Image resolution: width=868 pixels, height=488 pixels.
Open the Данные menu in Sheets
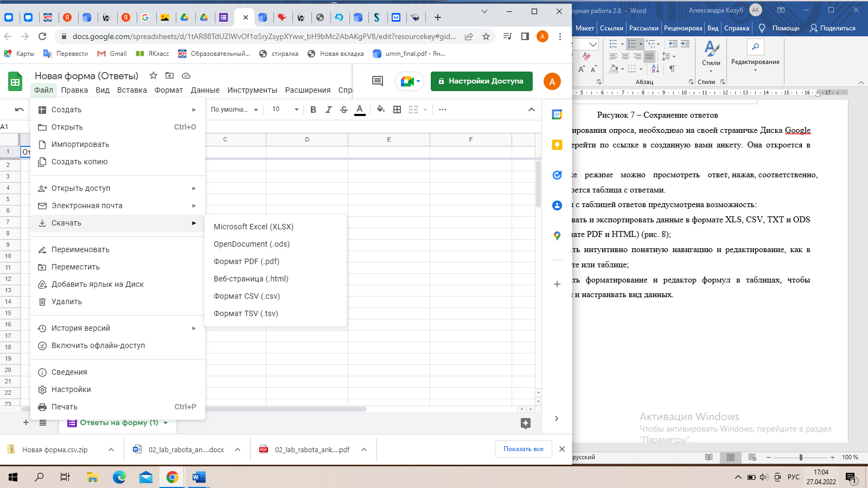click(x=205, y=90)
